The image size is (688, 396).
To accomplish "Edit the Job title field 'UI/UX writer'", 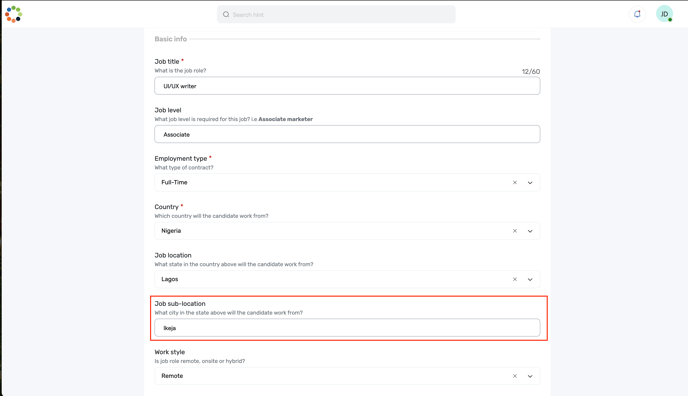I will pos(347,86).
